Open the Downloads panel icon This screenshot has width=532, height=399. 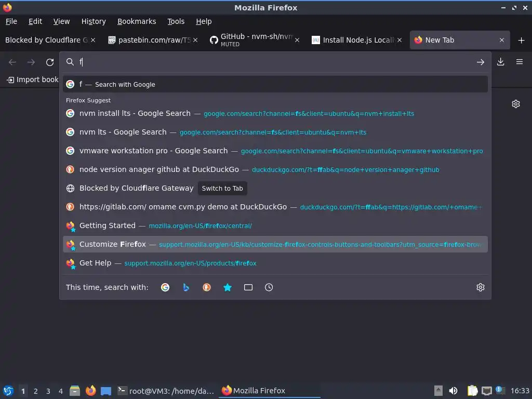(x=500, y=62)
